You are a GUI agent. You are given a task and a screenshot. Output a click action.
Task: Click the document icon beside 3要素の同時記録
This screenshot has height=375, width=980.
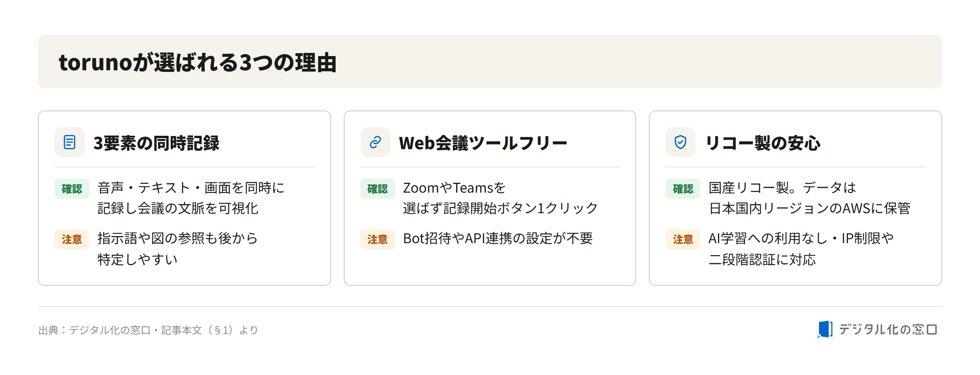click(x=70, y=142)
